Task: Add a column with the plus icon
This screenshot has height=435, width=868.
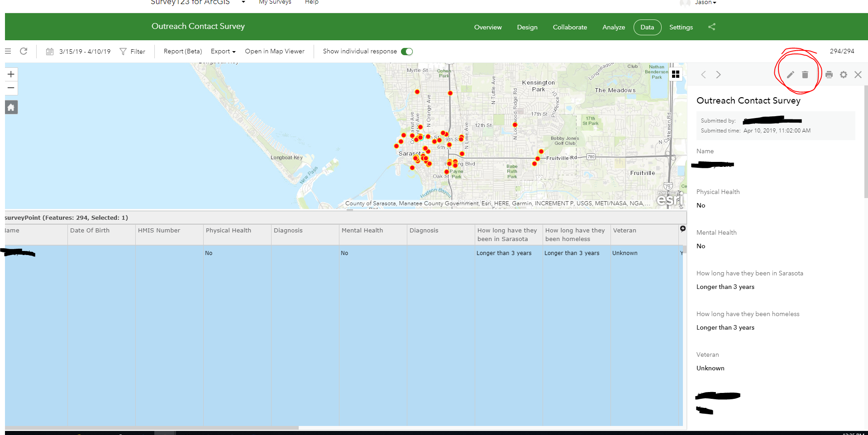Action: [682, 229]
